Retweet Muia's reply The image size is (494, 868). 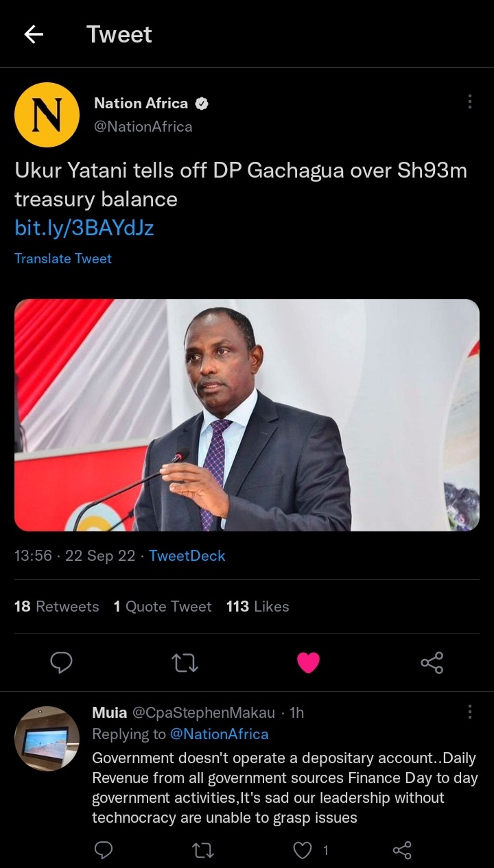[x=203, y=850]
